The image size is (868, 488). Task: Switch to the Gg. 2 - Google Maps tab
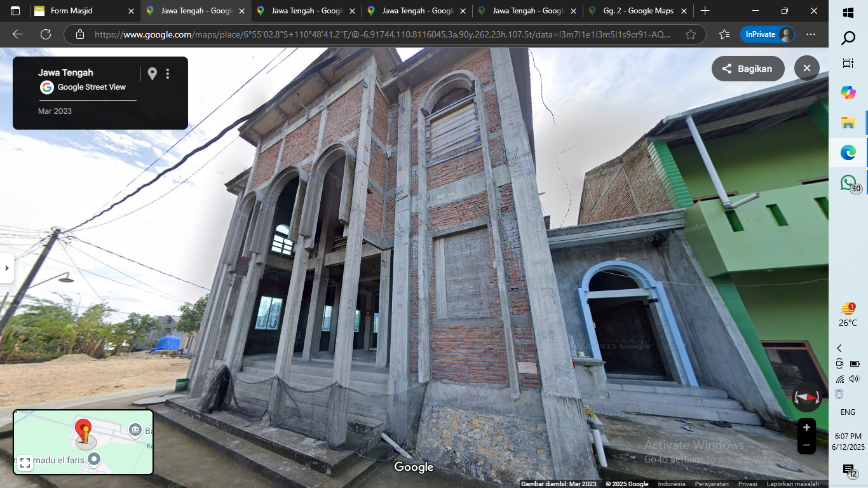(x=638, y=11)
